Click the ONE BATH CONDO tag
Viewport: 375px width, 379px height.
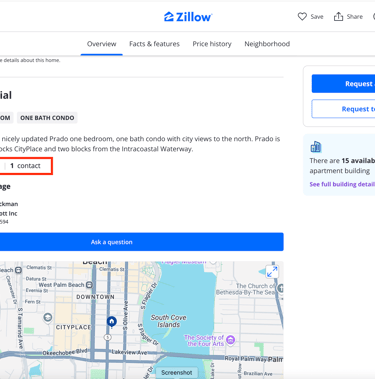[47, 118]
